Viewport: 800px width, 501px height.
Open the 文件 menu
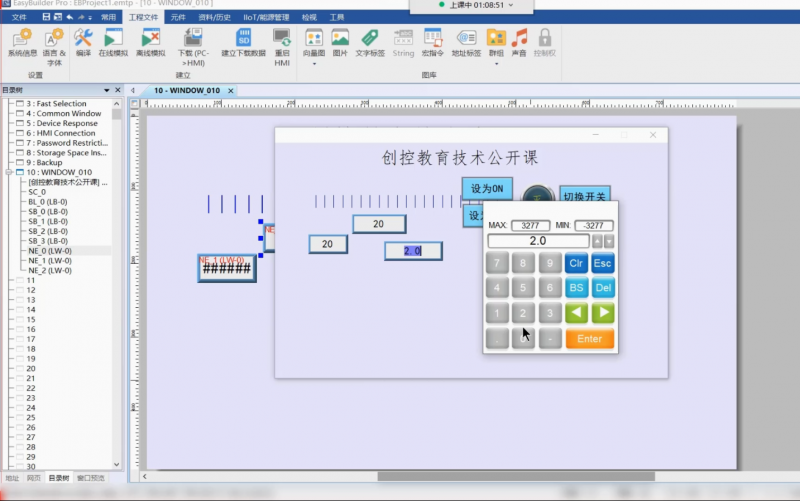(19, 17)
